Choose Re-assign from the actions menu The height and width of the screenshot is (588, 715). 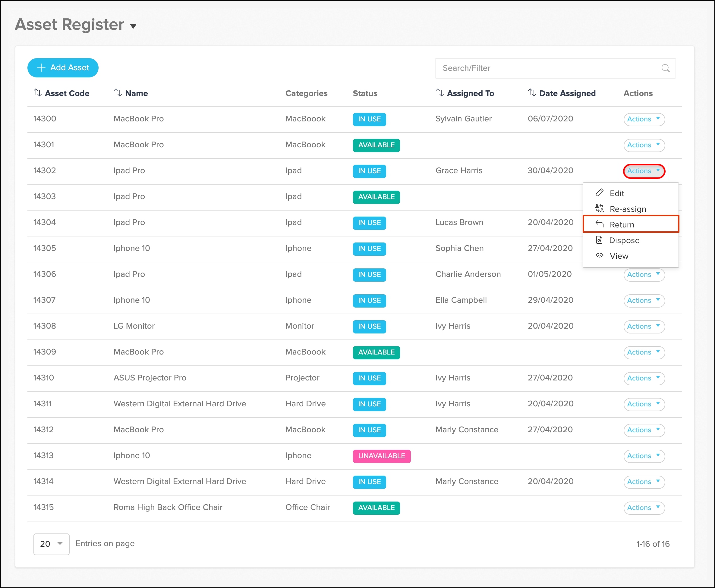(x=627, y=209)
